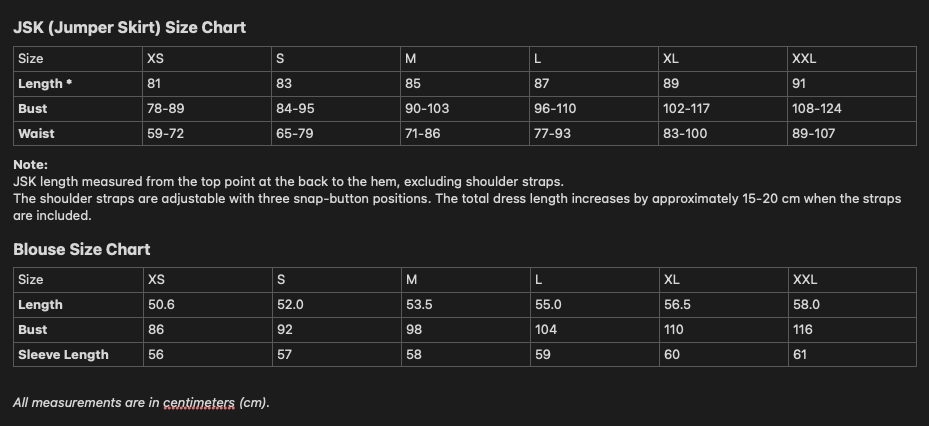Click the blouse length cell 53.5
The height and width of the screenshot is (426, 929).
pos(419,304)
